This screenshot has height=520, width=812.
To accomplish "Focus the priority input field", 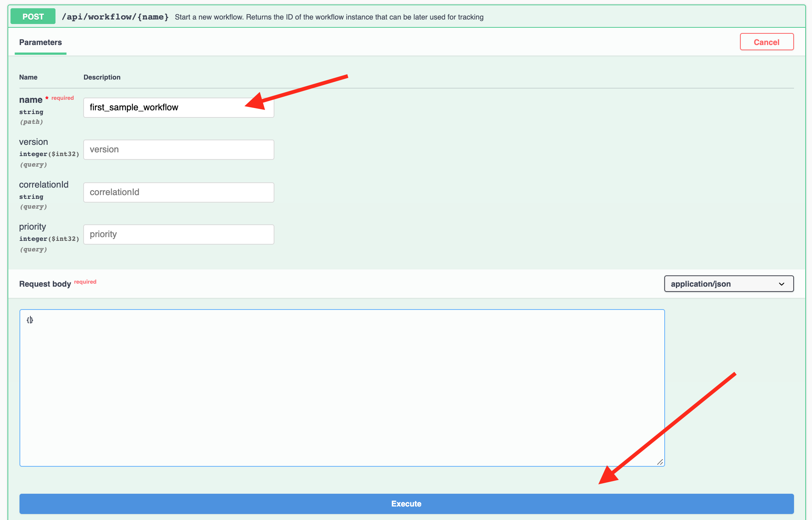I will click(179, 234).
